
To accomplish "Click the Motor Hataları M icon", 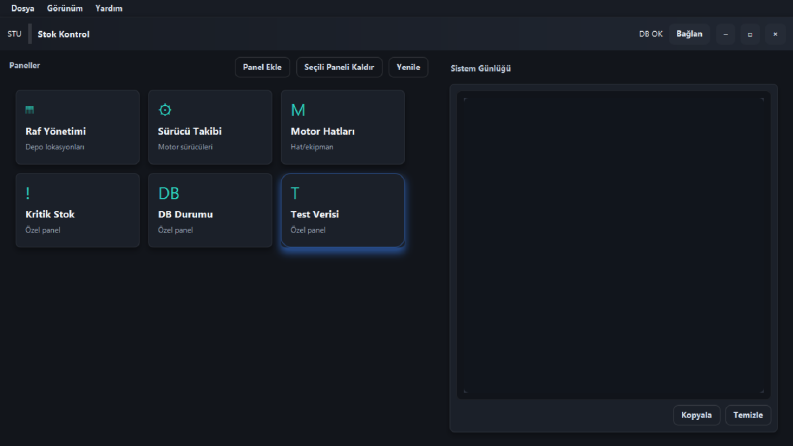I will tap(298, 110).
